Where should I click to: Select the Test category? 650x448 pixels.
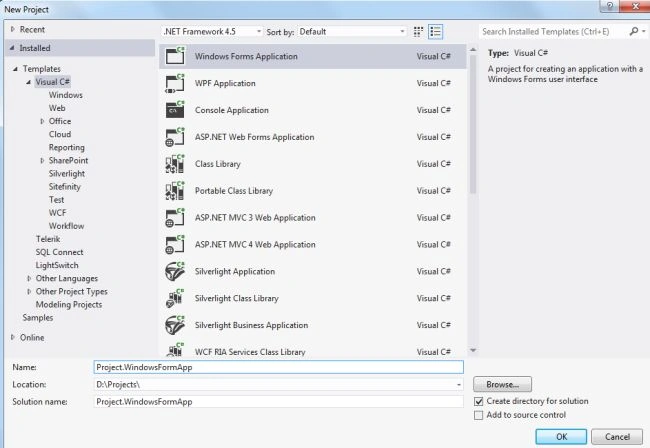[56, 200]
